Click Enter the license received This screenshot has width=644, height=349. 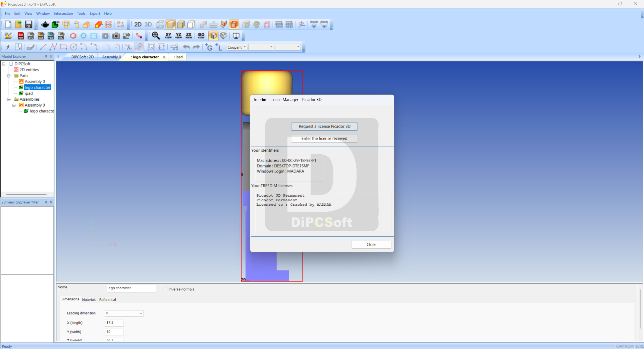tap(324, 139)
